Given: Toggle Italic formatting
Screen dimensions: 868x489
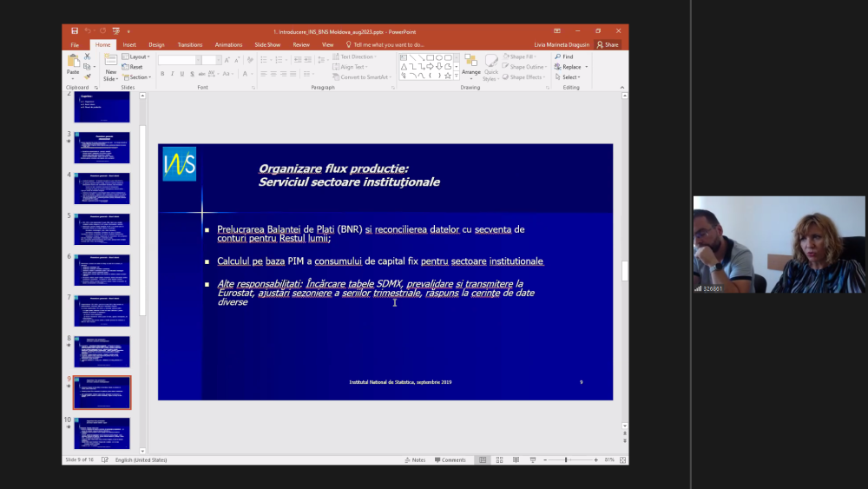Looking at the screenshot, I should pyautogui.click(x=172, y=74).
